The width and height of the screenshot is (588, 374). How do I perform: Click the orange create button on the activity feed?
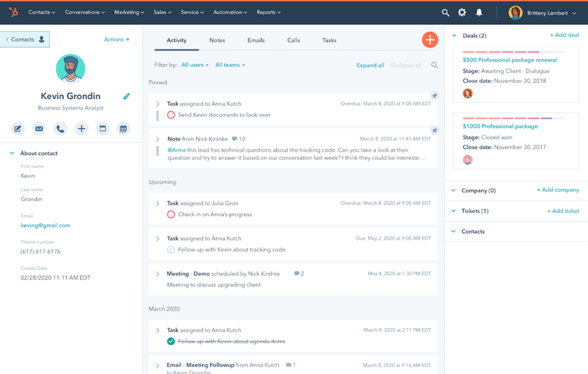click(x=430, y=40)
